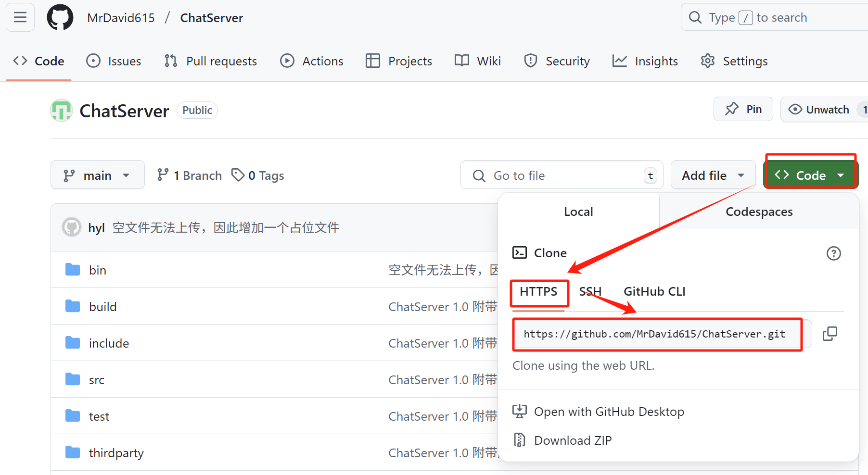Open the build folder
Viewport: 868px width, 475px height.
[x=103, y=307]
